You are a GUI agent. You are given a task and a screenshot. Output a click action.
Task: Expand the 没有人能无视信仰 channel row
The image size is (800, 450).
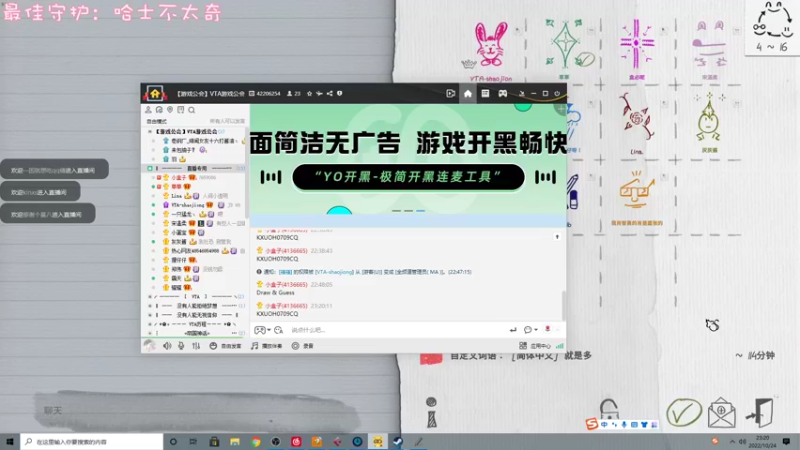pos(150,315)
